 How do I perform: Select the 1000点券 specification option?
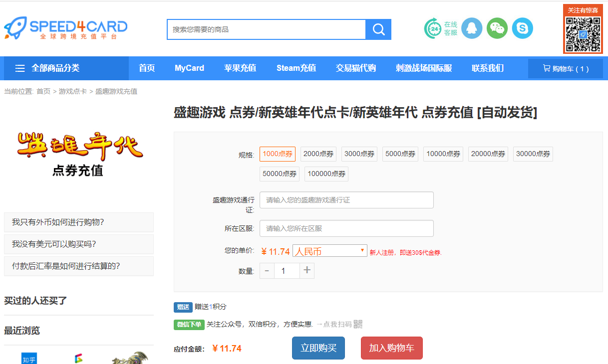(x=278, y=154)
